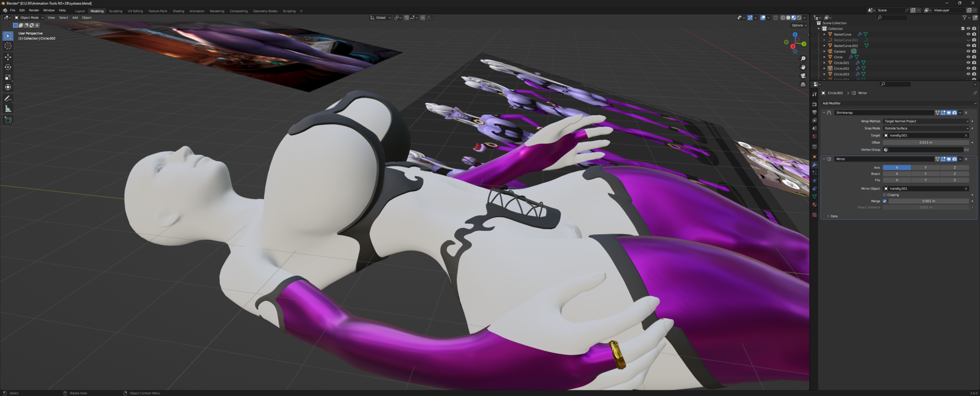Screen dimensions: 980x396
Task: Choose the Move tool
Action: [8, 57]
